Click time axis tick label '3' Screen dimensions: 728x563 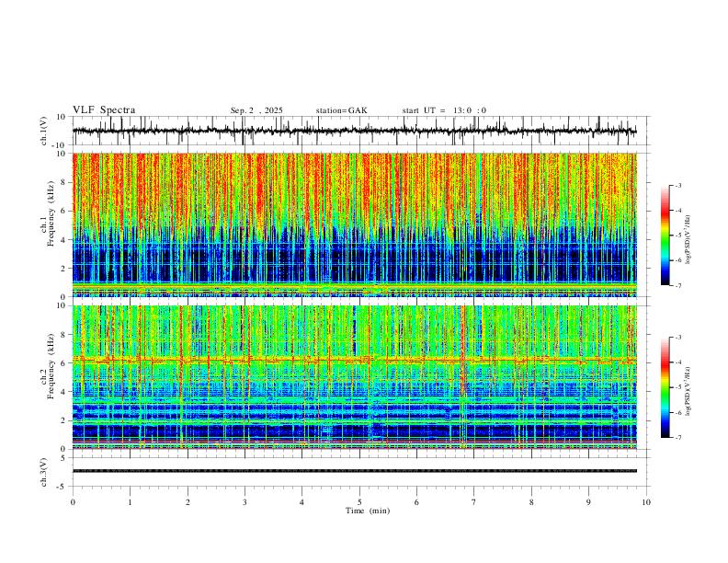tap(245, 502)
